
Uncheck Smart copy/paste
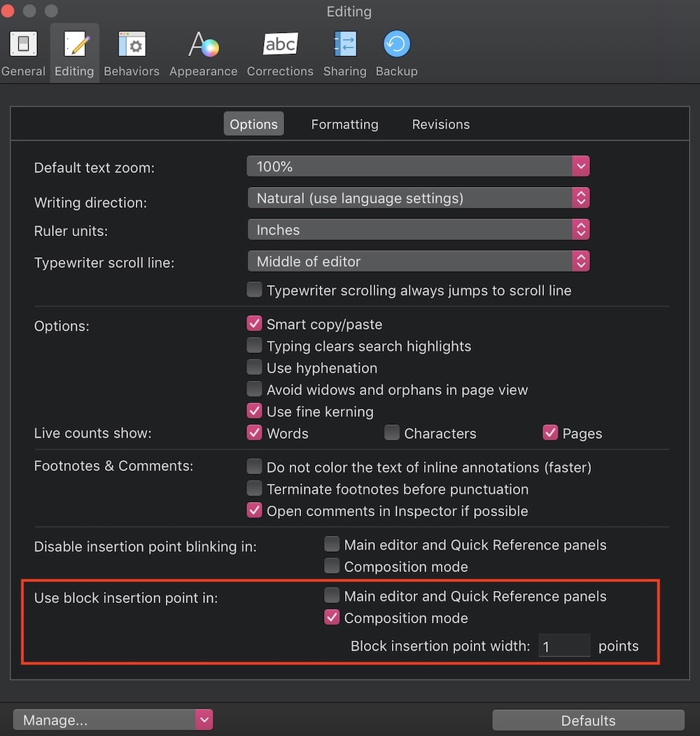click(x=255, y=324)
